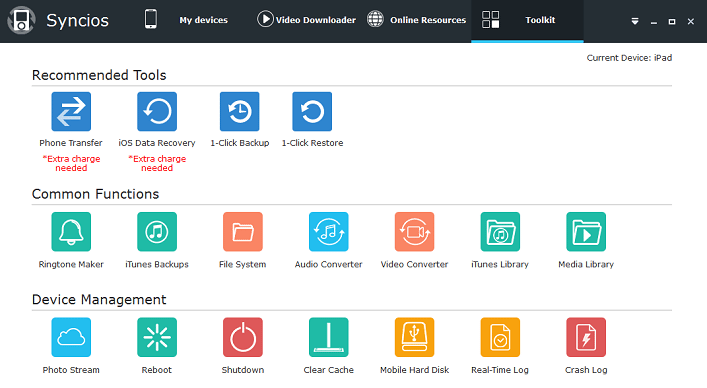
Task: Start 1-Click Restore
Action: (312, 111)
